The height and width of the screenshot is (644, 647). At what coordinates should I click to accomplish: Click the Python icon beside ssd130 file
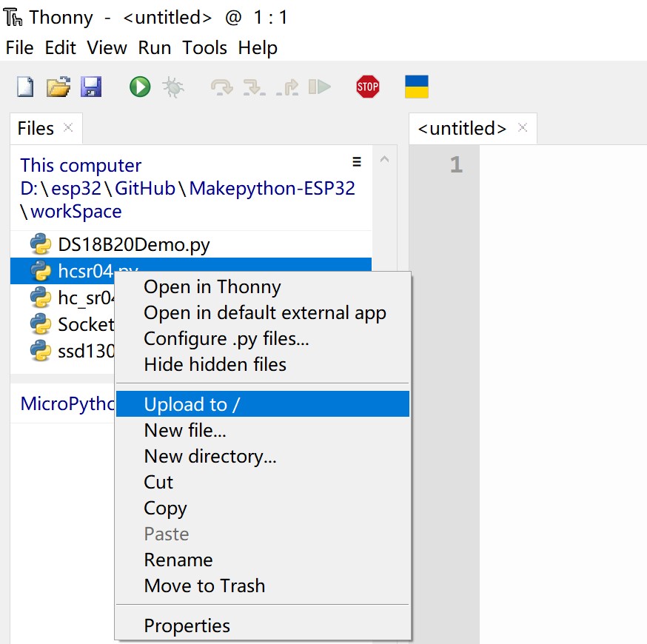pos(41,351)
